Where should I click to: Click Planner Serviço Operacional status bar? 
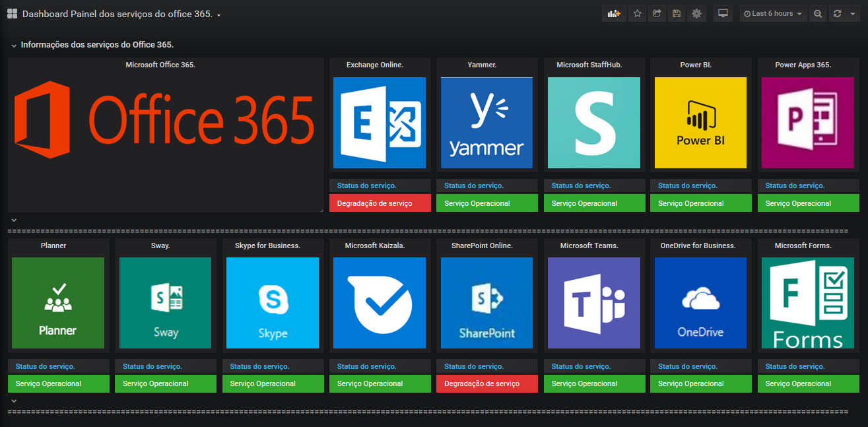click(59, 383)
